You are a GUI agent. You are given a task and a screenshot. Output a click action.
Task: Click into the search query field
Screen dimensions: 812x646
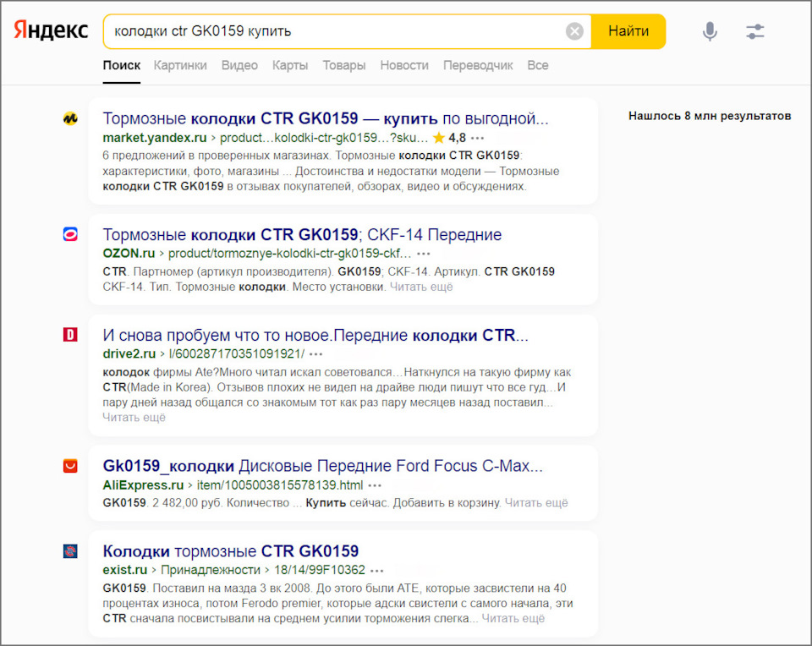(x=338, y=31)
